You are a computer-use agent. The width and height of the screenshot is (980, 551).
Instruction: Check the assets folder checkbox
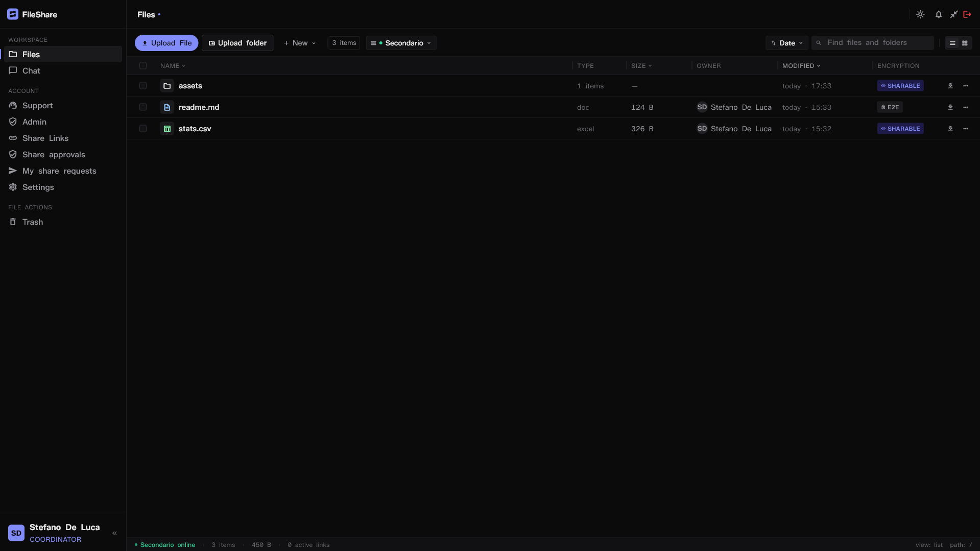[x=143, y=86]
